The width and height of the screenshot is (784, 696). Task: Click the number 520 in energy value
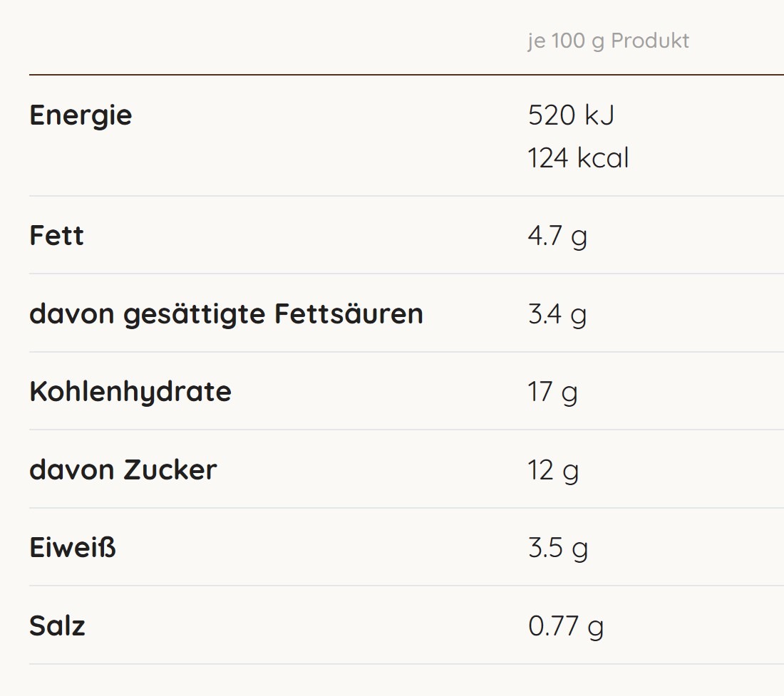click(x=552, y=115)
